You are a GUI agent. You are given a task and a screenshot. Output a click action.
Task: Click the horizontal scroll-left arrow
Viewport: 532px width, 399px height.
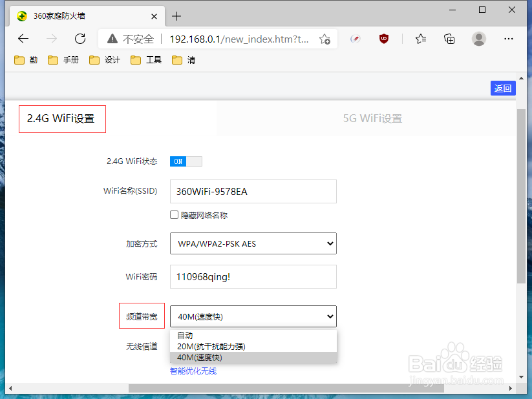[x=10, y=388]
